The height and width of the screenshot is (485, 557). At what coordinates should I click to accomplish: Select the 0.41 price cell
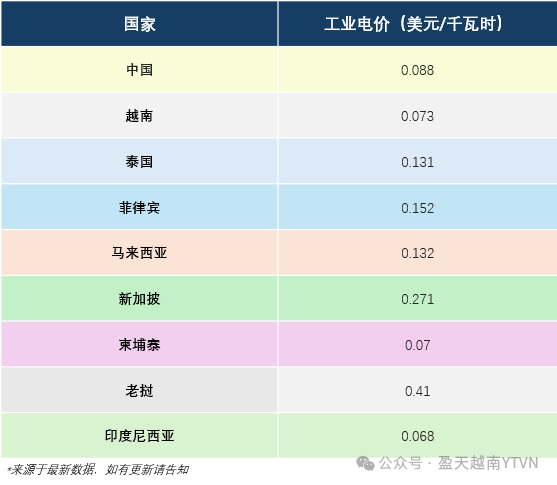tap(417, 390)
